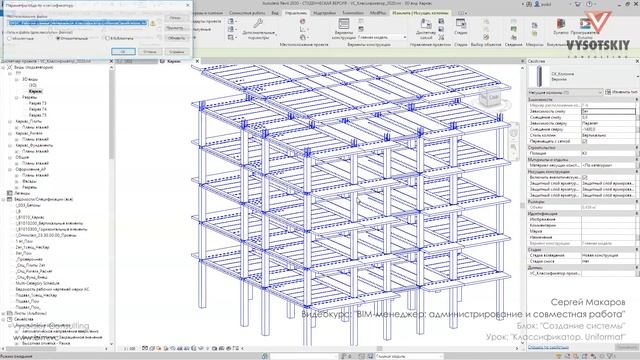Collapse the Разрезы node in browser

point(17,98)
